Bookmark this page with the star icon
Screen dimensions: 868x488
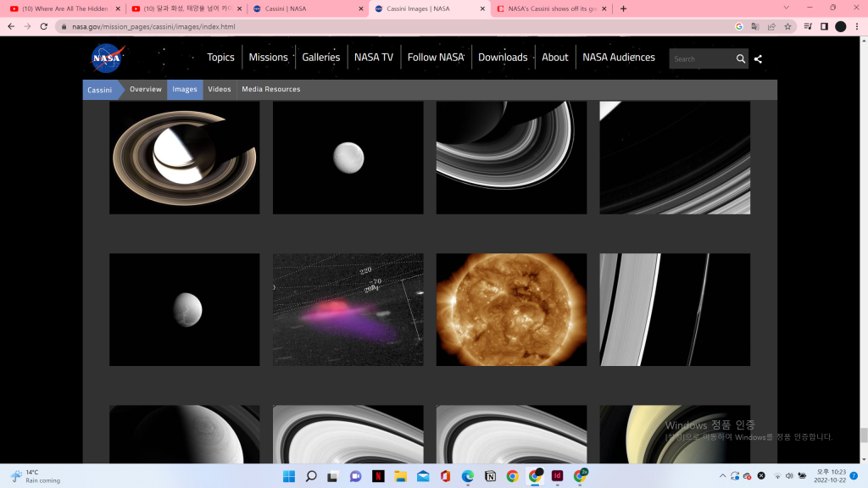(787, 26)
